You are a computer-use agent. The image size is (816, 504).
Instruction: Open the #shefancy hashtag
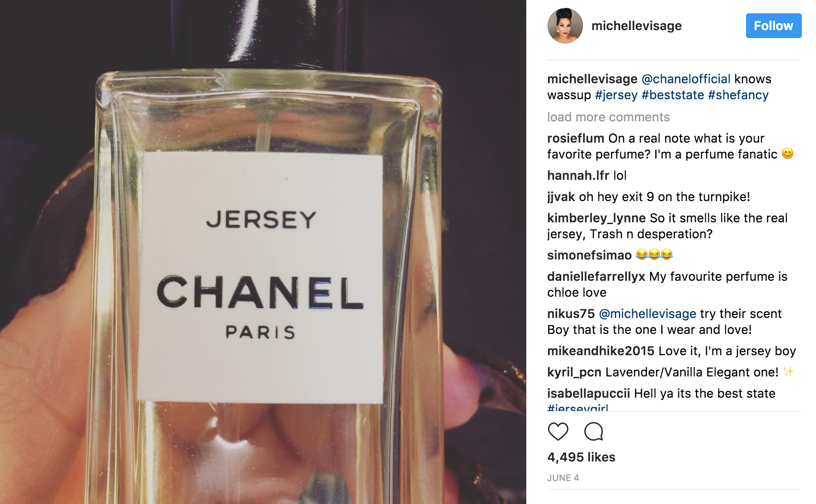pyautogui.click(x=738, y=95)
